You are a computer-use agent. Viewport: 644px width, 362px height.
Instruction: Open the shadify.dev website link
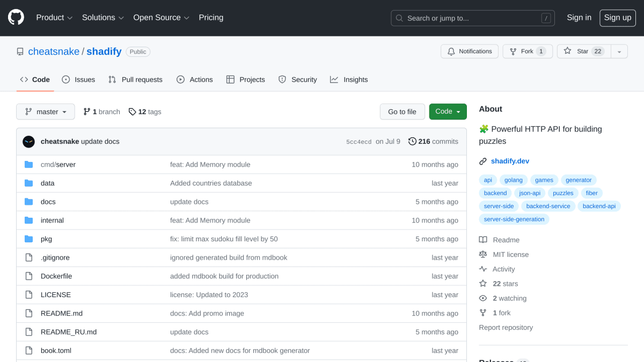point(510,161)
